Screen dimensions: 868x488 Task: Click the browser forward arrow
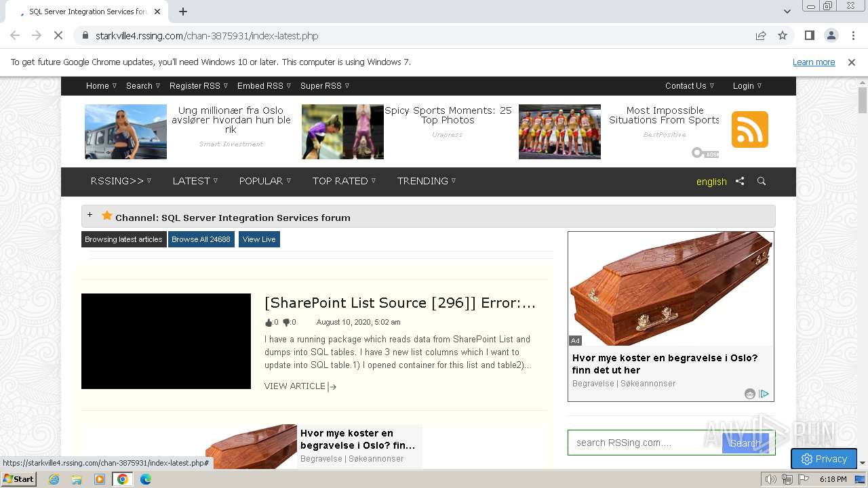click(x=37, y=35)
